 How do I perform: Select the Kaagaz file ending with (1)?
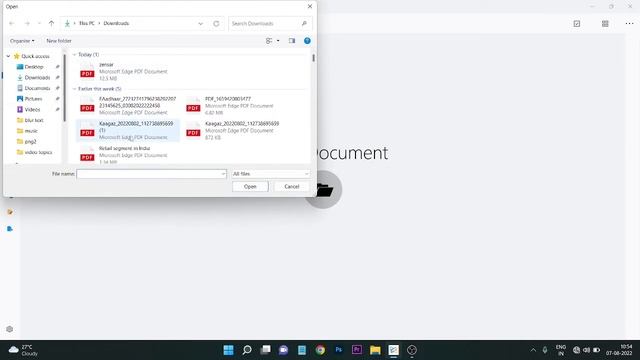[x=127, y=130]
